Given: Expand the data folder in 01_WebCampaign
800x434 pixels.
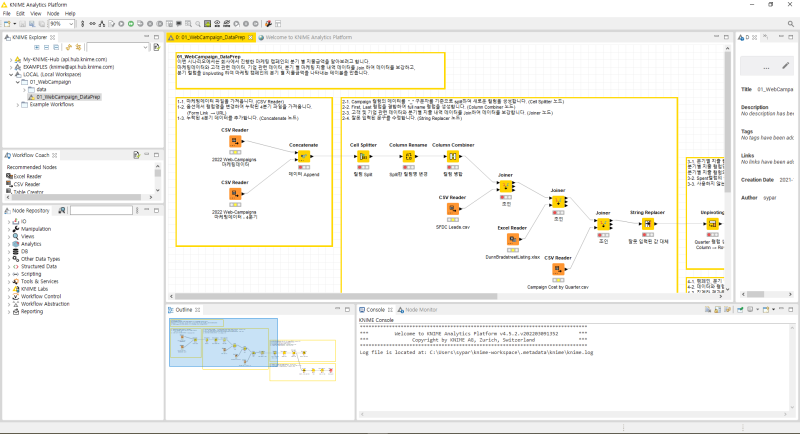Looking at the screenshot, I should pos(24,89).
